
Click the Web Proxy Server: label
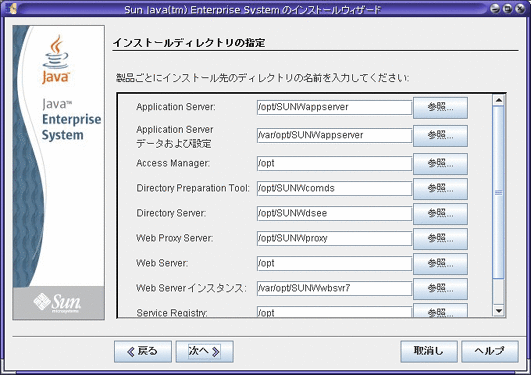coord(175,238)
